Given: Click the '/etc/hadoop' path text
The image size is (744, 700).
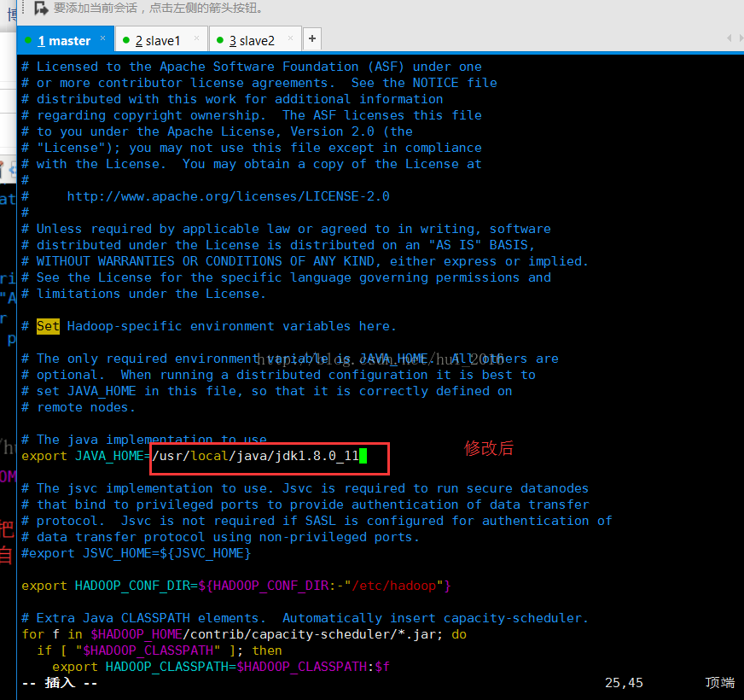Looking at the screenshot, I should [394, 586].
